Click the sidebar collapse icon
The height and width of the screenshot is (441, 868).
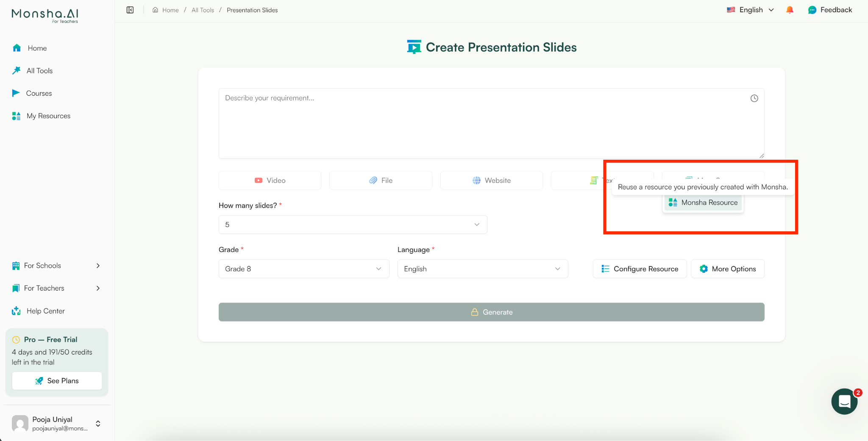coord(130,9)
